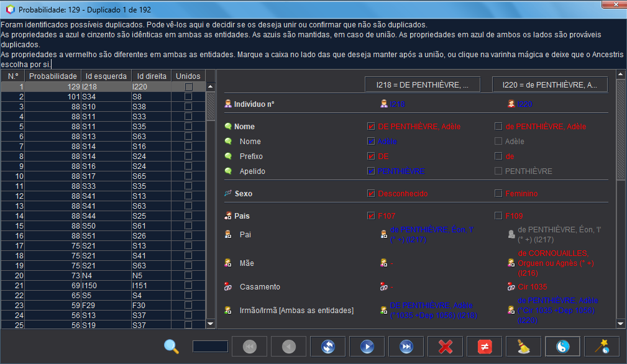Check the F109 parents checkbox

point(498,216)
